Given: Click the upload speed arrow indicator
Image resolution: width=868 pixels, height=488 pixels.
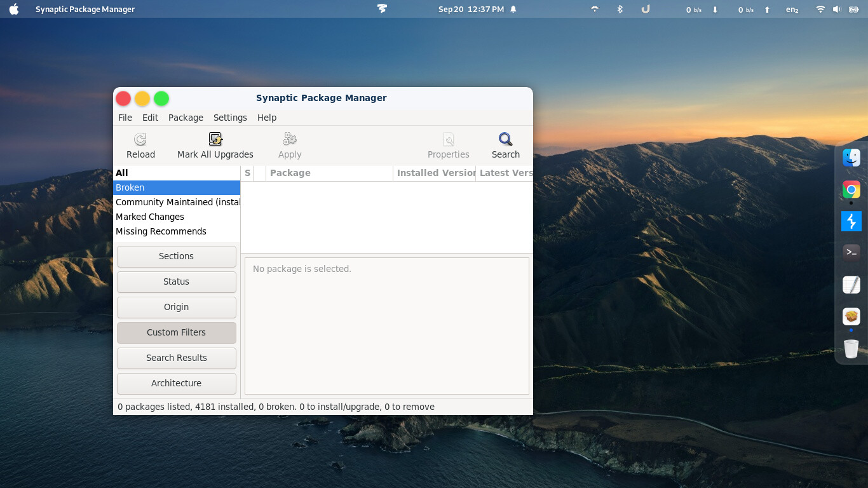Looking at the screenshot, I should pos(767,10).
